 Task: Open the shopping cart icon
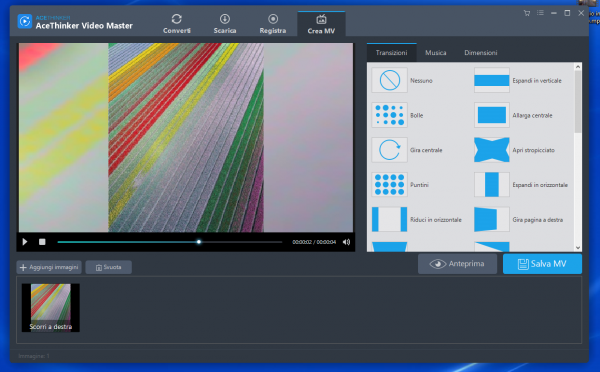(x=527, y=13)
